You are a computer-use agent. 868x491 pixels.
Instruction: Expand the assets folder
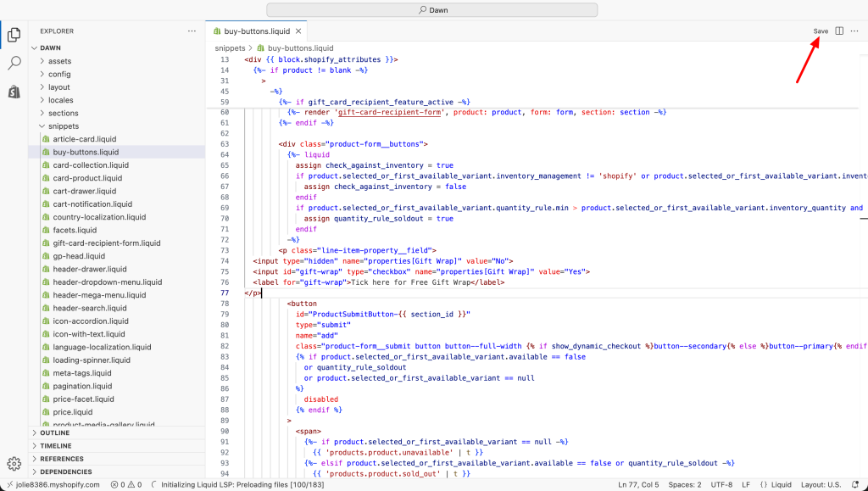point(59,61)
